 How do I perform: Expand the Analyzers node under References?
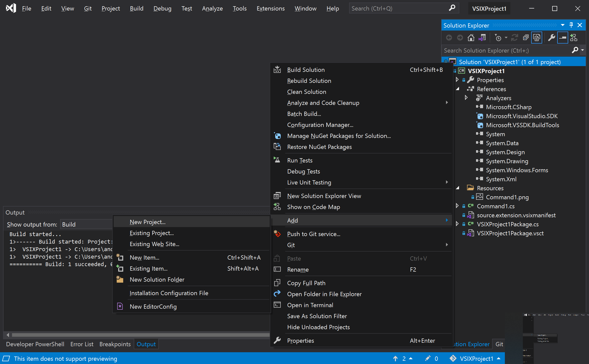pos(467,98)
